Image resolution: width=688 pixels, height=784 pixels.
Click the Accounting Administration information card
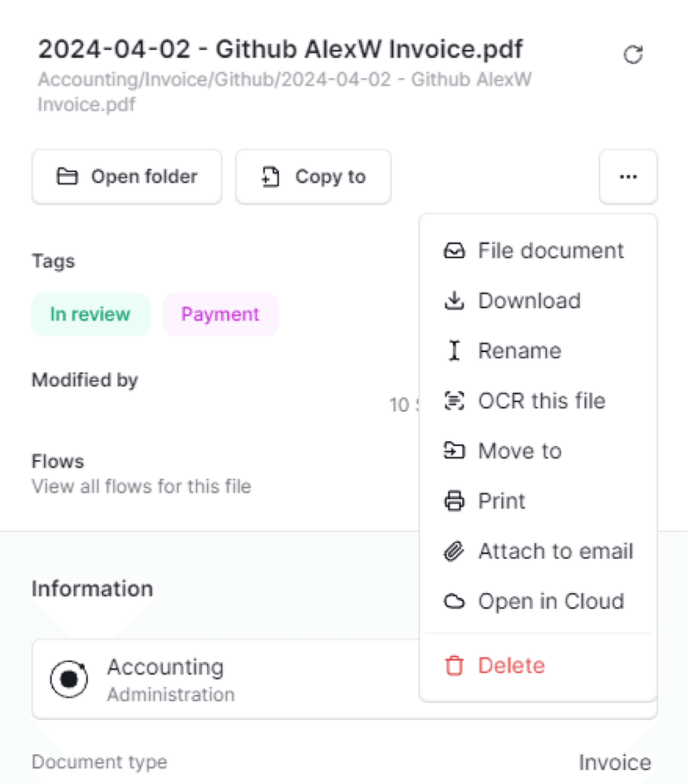pos(224,679)
